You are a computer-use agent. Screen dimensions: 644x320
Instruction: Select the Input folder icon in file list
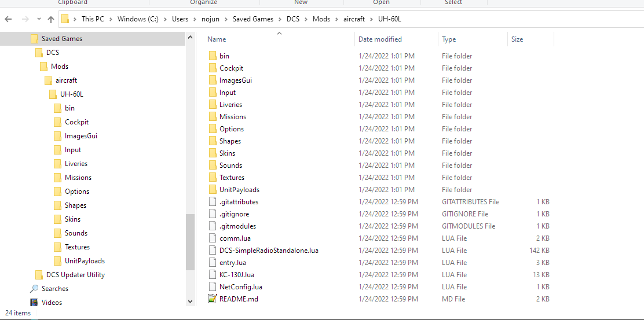pos(213,93)
